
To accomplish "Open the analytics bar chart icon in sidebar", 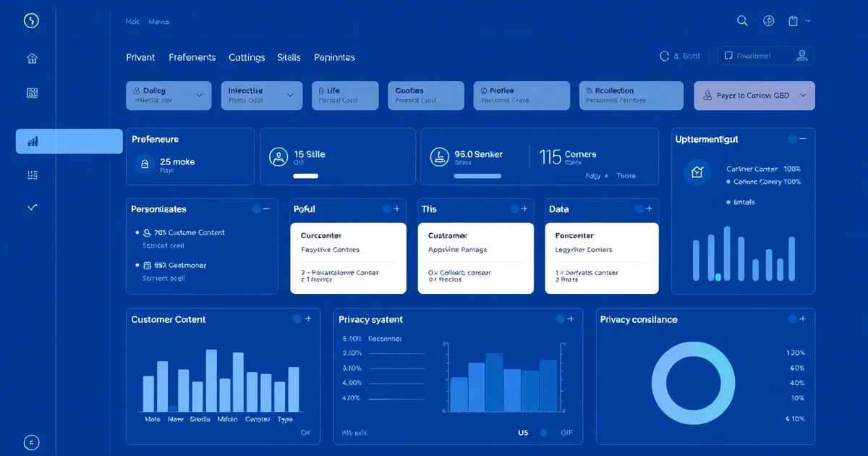I will coord(32,141).
